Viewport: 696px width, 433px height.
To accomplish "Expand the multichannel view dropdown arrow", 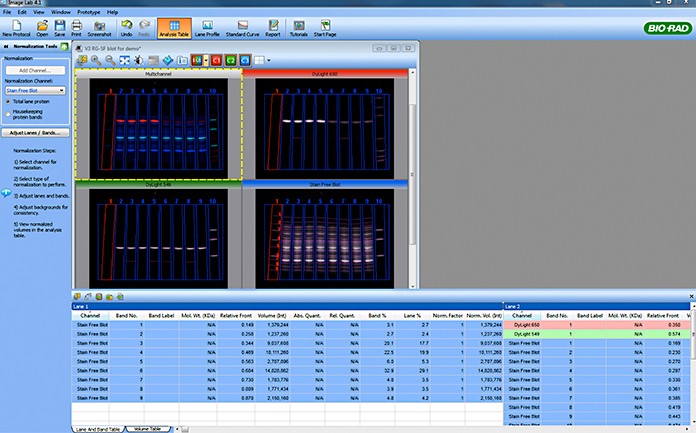I will 205,61.
